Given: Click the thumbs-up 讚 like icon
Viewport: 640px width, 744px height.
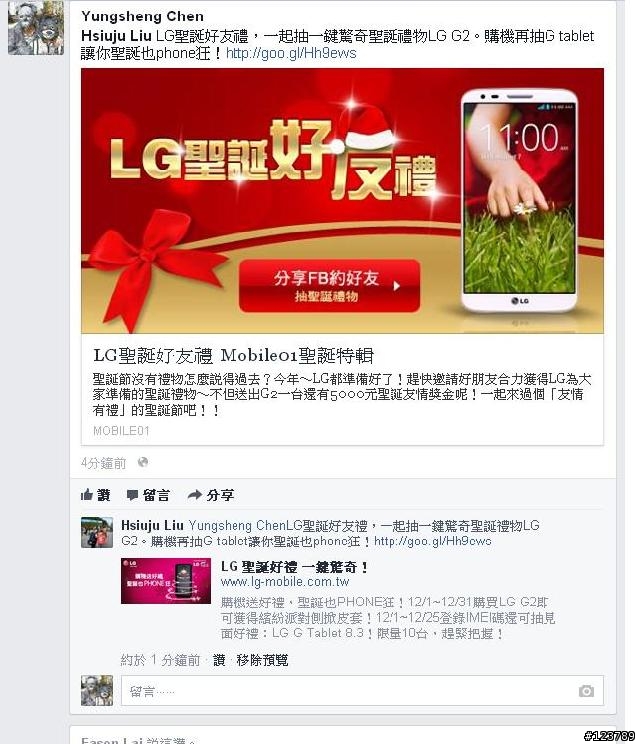Looking at the screenshot, I should click(x=86, y=495).
